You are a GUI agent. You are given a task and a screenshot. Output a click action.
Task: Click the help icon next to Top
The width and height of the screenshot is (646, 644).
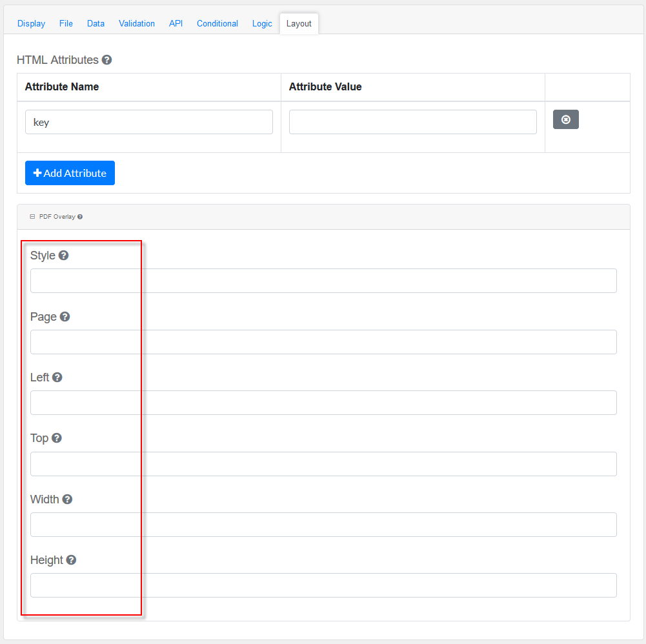pos(57,438)
